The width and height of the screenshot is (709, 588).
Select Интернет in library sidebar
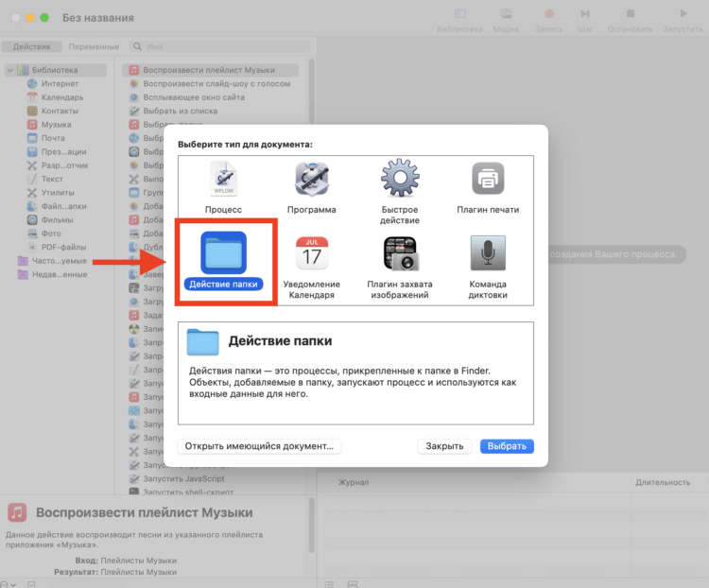pos(60,84)
